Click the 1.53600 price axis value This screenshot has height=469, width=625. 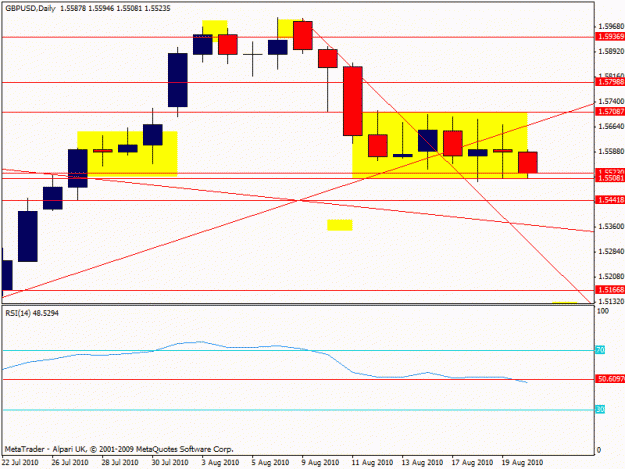[611, 226]
